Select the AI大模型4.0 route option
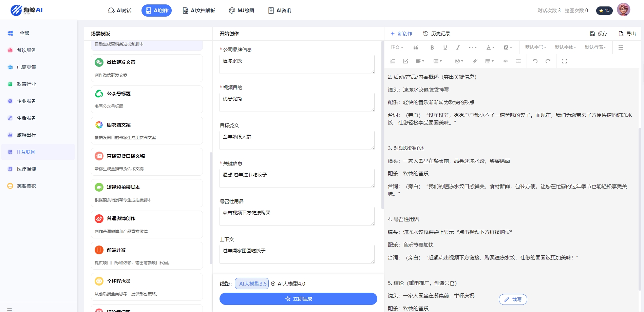Viewport: 644px width, 312px height. click(288, 284)
